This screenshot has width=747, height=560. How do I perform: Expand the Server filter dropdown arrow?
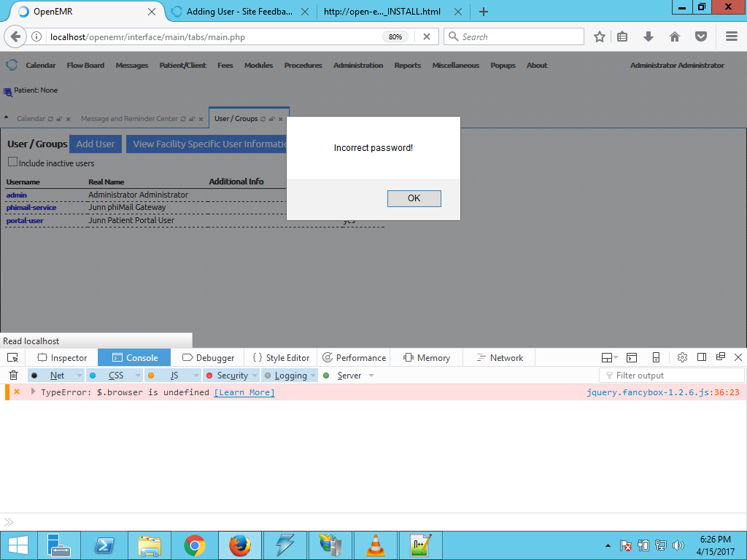tap(371, 376)
